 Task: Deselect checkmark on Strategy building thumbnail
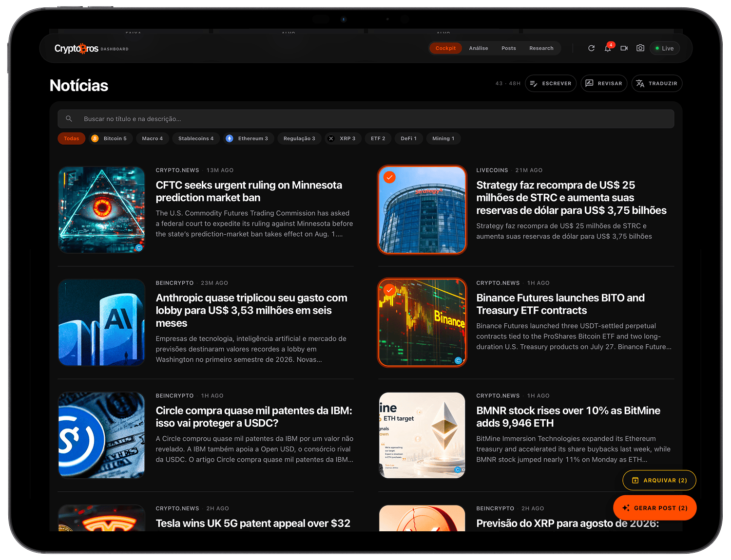pos(389,177)
